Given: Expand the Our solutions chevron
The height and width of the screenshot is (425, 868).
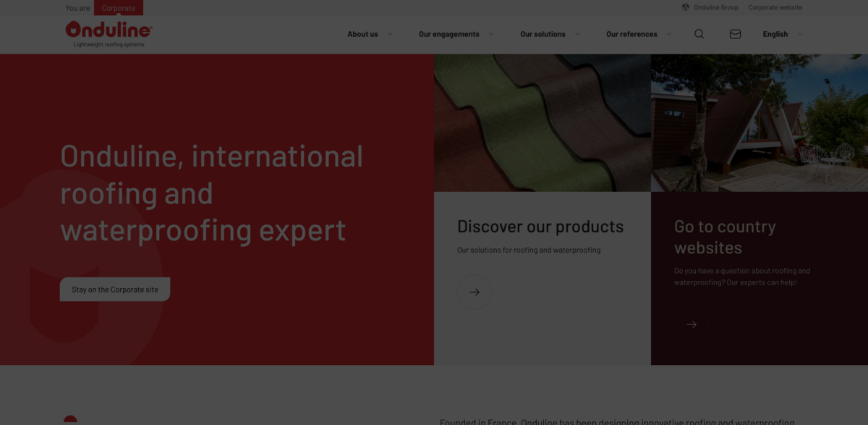Looking at the screenshot, I should click(x=577, y=34).
